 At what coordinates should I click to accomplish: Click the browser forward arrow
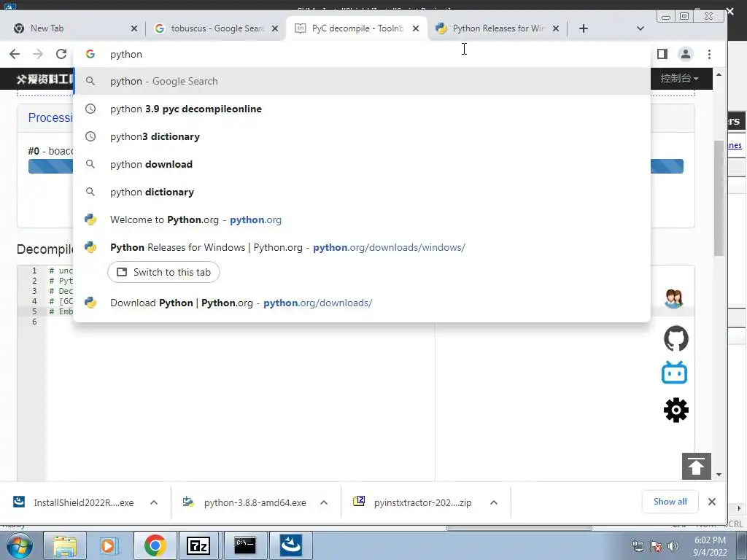(38, 54)
